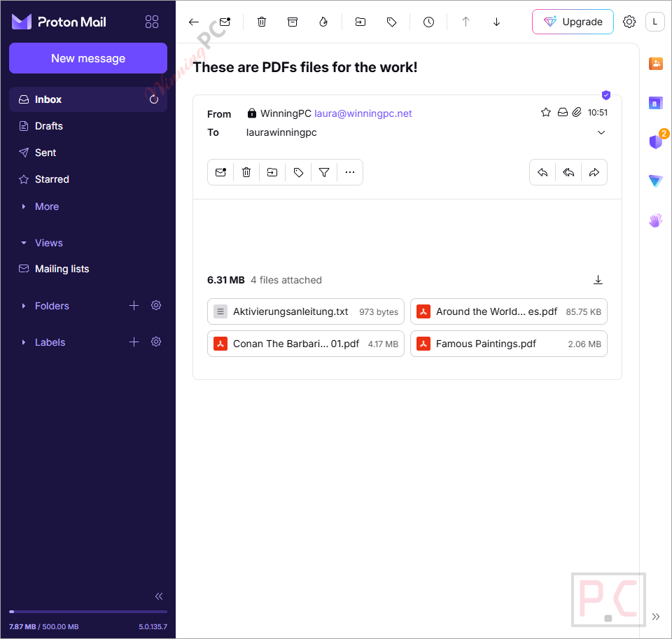This screenshot has width=672, height=639.
Task: Open account menu with the L avatar
Action: (x=655, y=22)
